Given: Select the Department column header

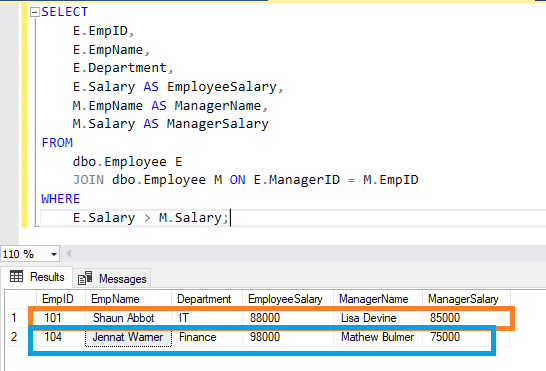Looking at the screenshot, I should (207, 299).
